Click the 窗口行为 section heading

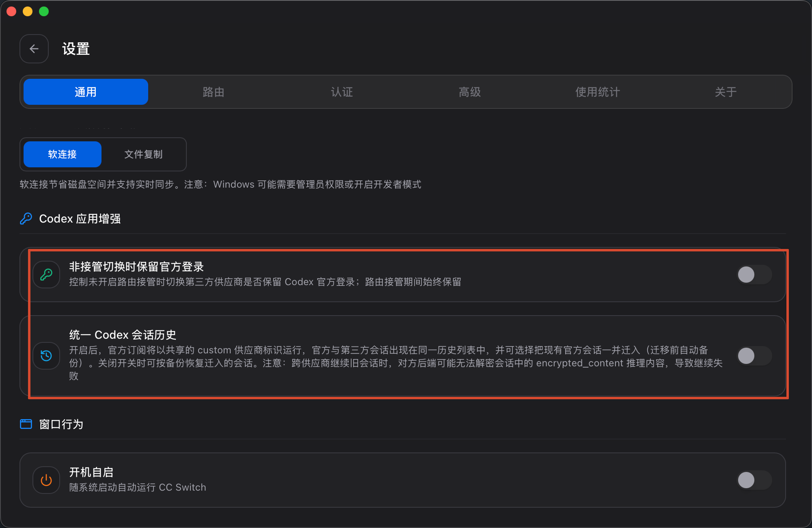coord(61,424)
